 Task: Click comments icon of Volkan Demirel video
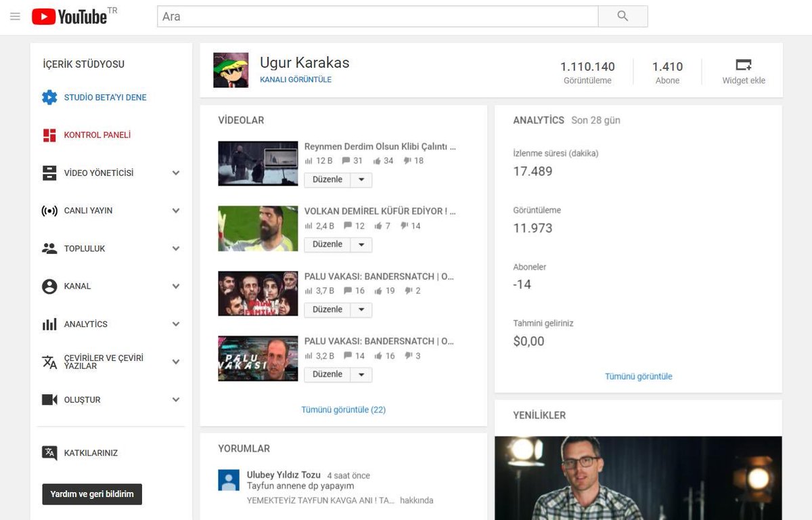[348, 226]
